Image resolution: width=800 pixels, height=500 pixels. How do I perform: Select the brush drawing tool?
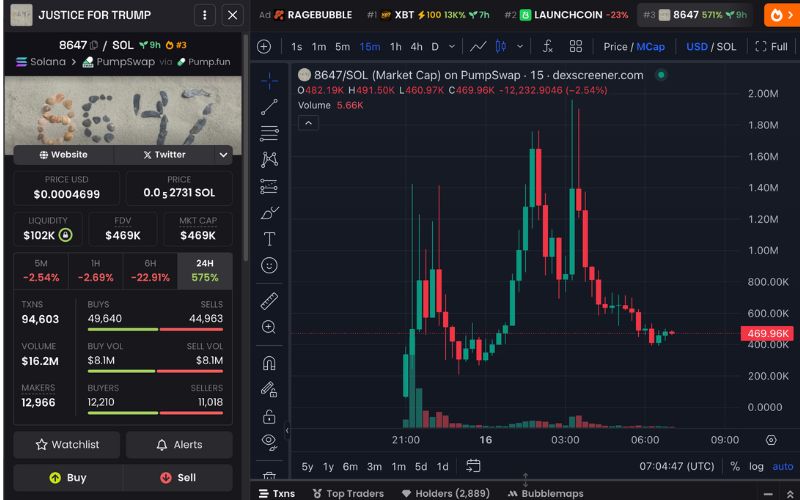pyautogui.click(x=269, y=213)
